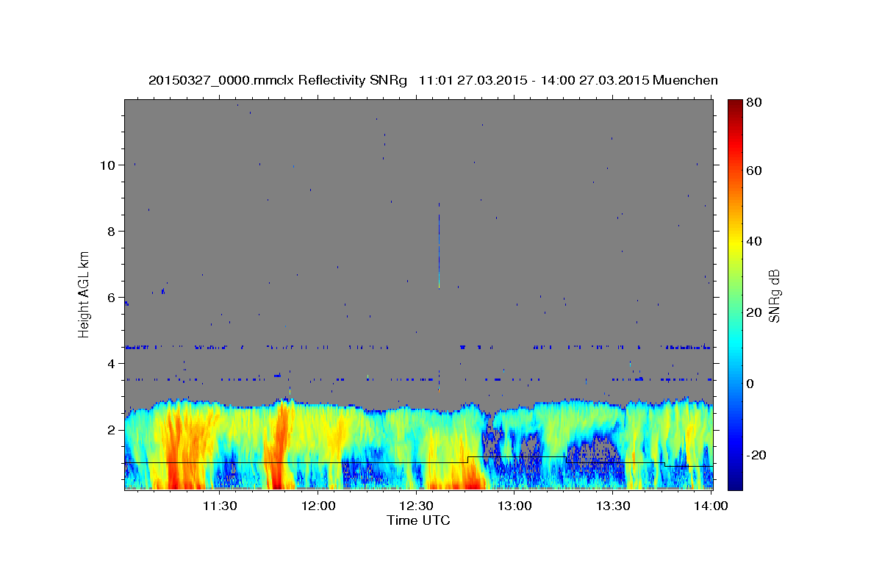Screen dimensions: 882x588
Task: Click the height axis tick label 4
Action: pyautogui.click(x=110, y=364)
